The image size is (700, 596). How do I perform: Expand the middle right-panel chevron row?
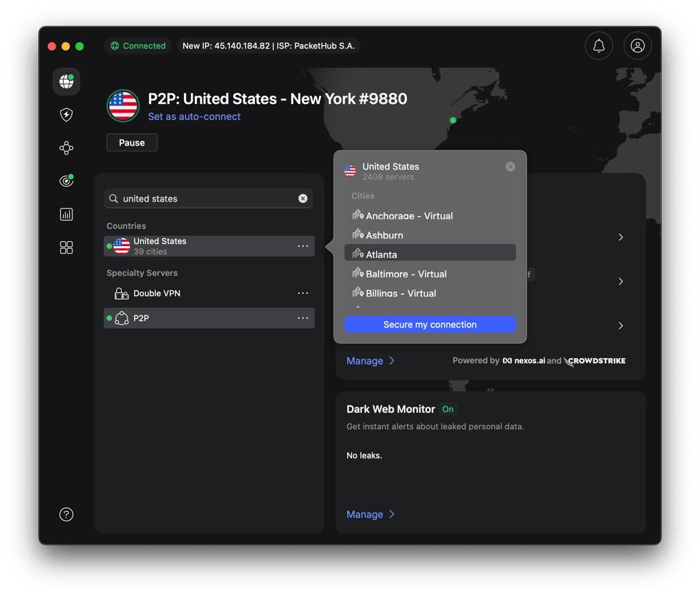pyautogui.click(x=621, y=282)
